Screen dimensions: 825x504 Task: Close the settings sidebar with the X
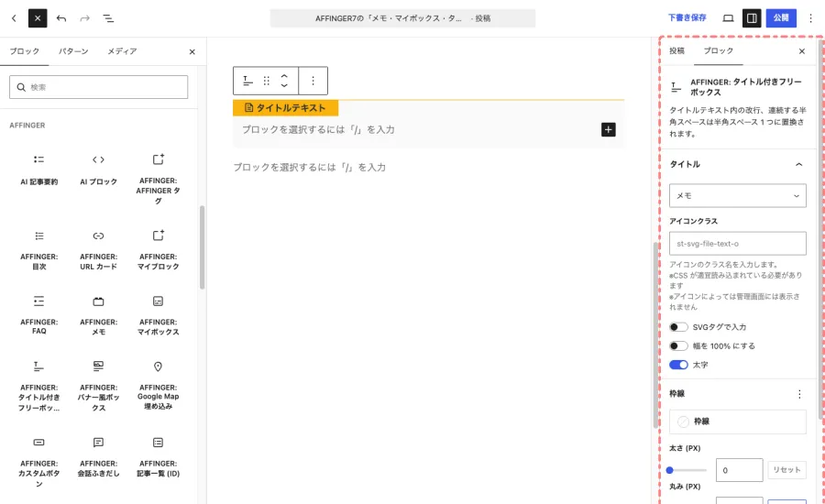click(802, 51)
